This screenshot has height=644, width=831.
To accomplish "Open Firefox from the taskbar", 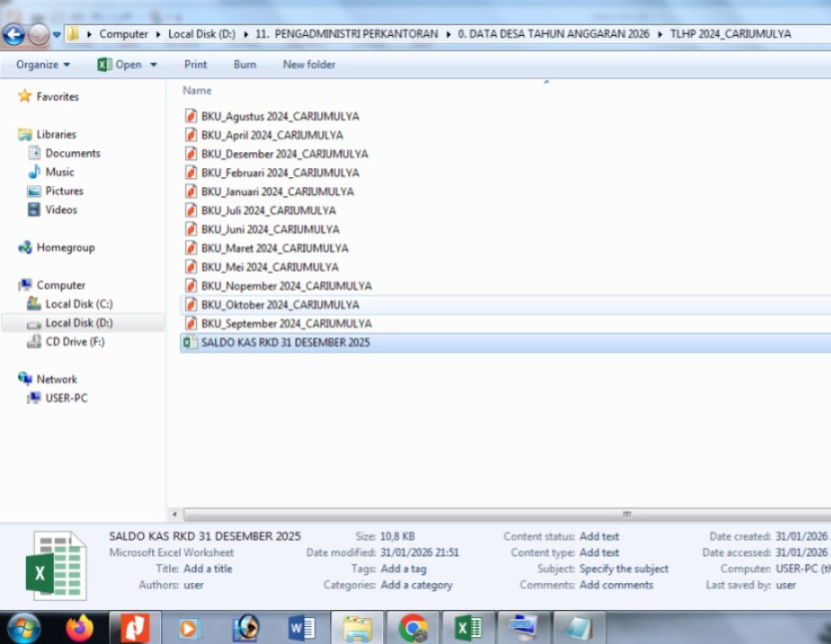I will (x=80, y=628).
